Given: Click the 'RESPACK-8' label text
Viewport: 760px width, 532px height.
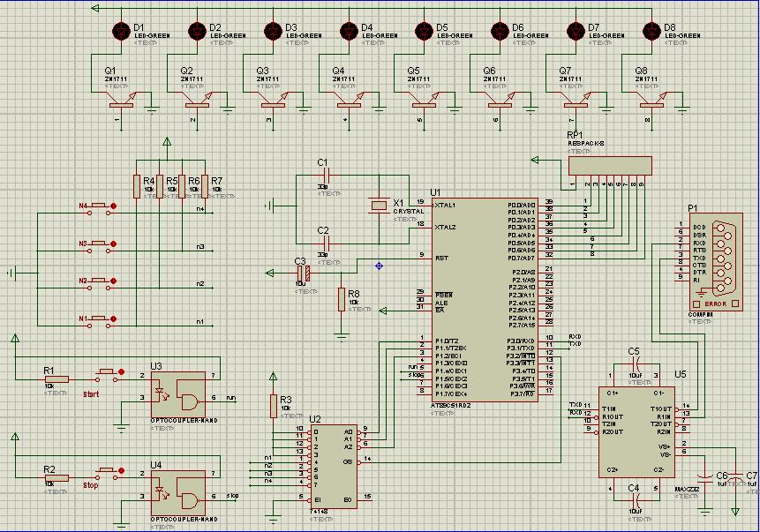Looking at the screenshot, I should click(x=585, y=144).
